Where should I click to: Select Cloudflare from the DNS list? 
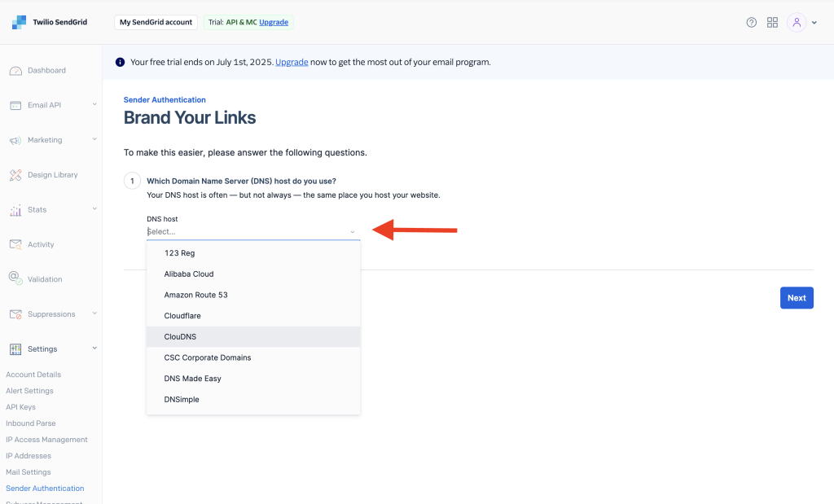[x=182, y=316]
